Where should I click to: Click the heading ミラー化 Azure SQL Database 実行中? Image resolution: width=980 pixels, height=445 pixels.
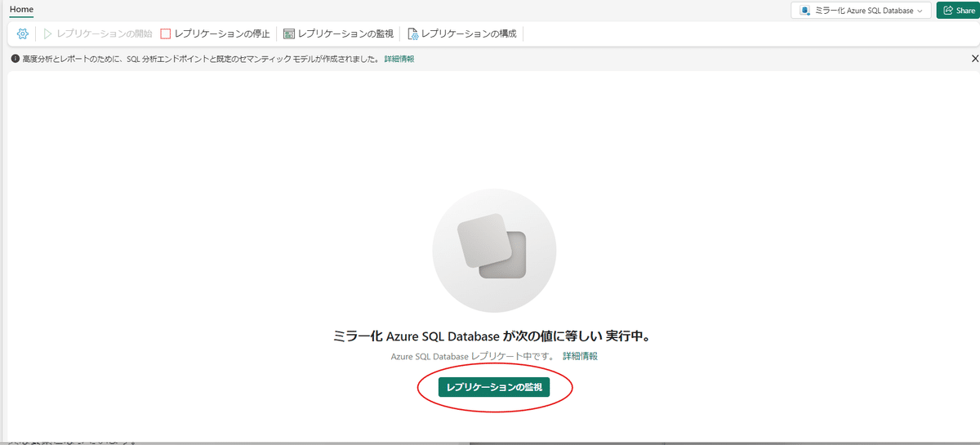492,336
